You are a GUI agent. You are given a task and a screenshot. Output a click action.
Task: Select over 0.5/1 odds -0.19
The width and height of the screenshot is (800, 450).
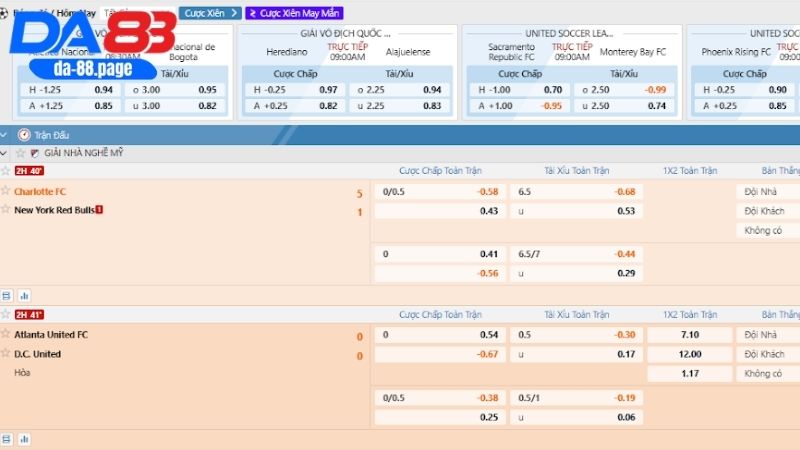coord(577,398)
